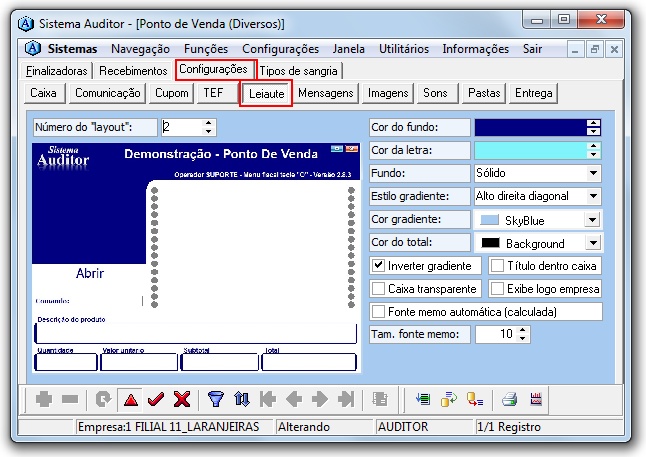Screen dimensions: 646x457
Task: Click the Número do layout input field
Action: pos(182,127)
